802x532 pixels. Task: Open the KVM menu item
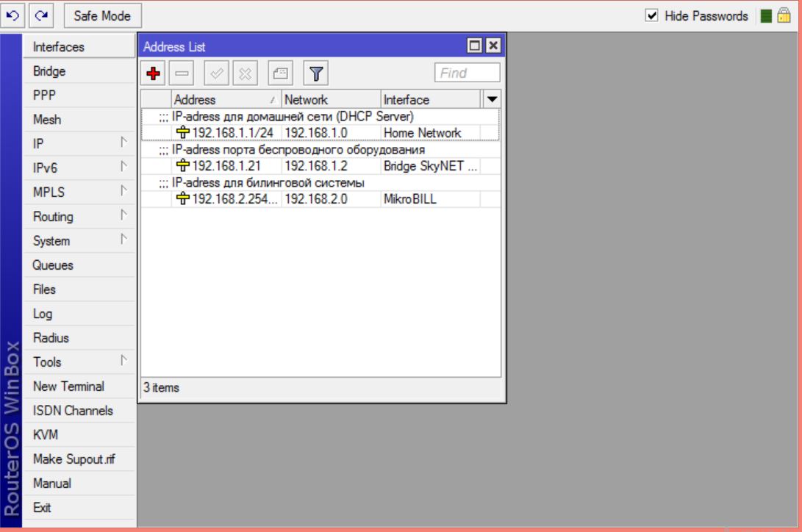(79, 435)
